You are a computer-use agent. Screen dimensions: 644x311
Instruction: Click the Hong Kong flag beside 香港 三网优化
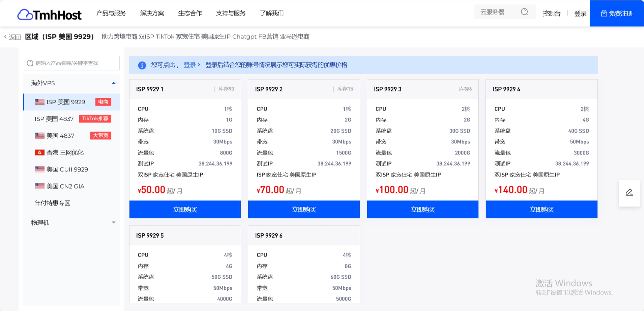click(x=39, y=152)
